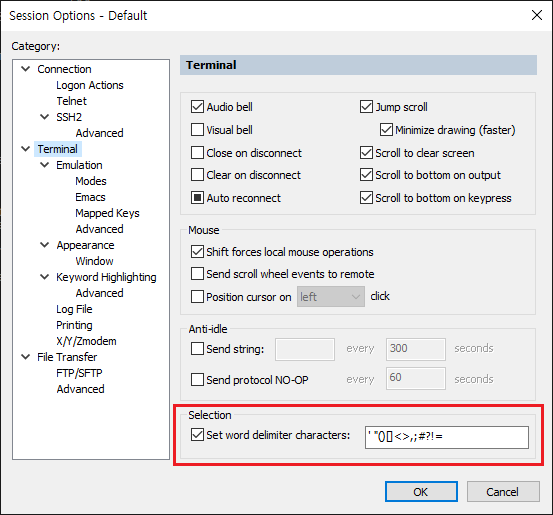Enable Send protocol NO-OP checkbox
The width and height of the screenshot is (553, 515).
pos(197,380)
